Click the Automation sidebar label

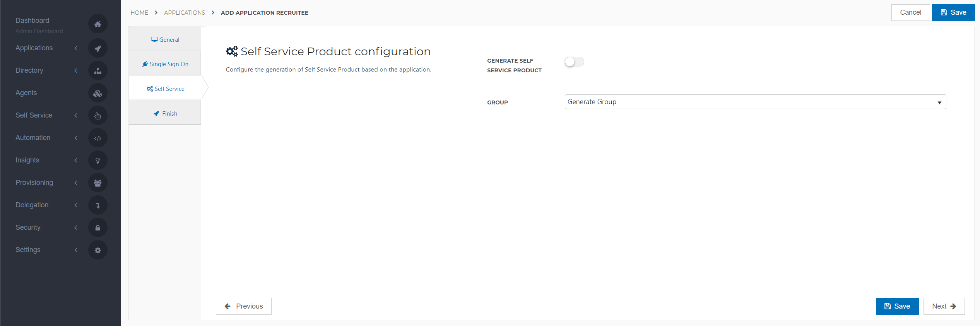click(x=33, y=138)
